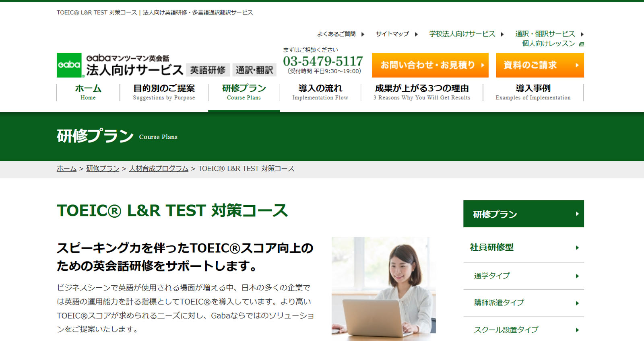Viewport: 644px width, 342px height.
Task: Open 導入事例 nav item
Action: coord(533,92)
